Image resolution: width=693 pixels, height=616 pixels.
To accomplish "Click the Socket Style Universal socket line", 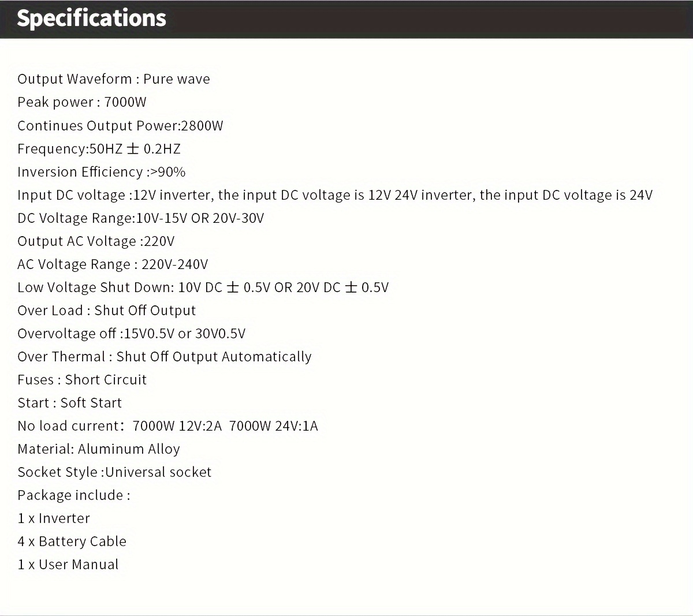I will [x=114, y=472].
